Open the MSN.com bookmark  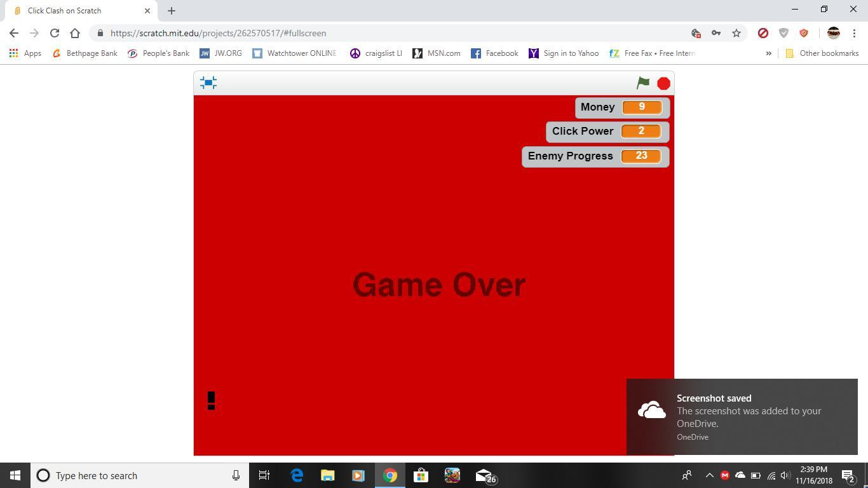(437, 53)
